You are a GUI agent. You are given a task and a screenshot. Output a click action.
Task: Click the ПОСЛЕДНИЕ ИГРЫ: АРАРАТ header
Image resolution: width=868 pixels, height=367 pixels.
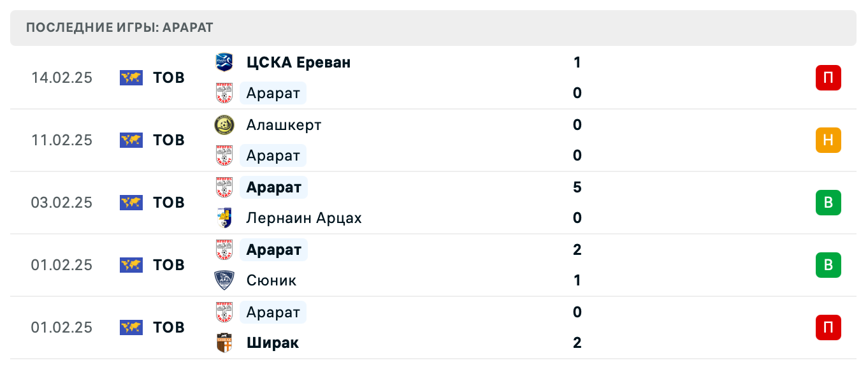click(119, 27)
